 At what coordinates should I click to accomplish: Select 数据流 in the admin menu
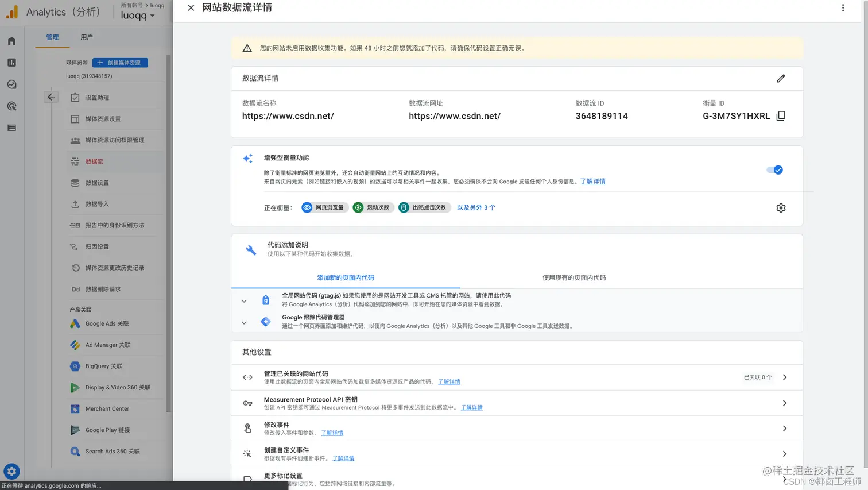coord(115,161)
